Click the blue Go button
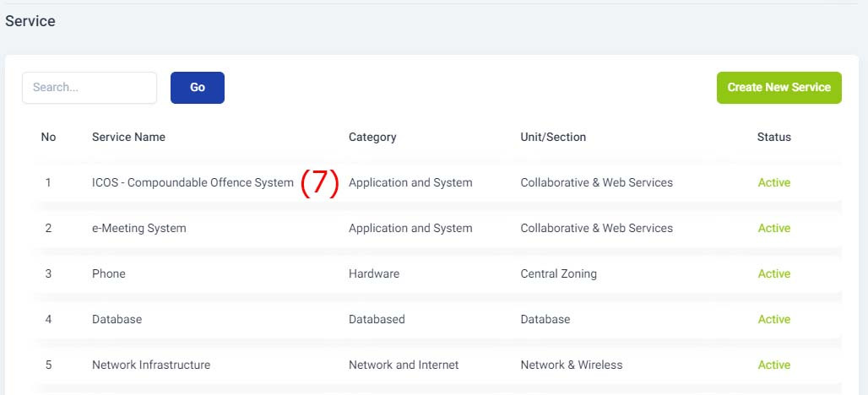This screenshot has height=395, width=868. point(198,88)
